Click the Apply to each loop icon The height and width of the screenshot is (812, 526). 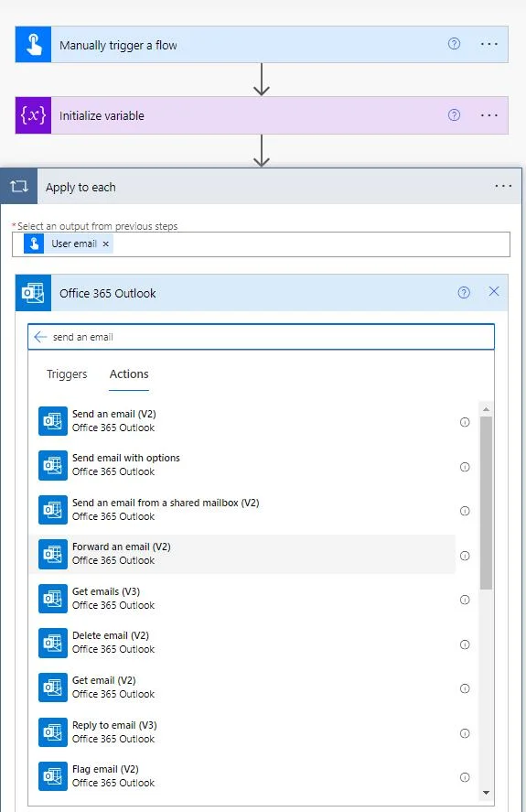point(19,187)
